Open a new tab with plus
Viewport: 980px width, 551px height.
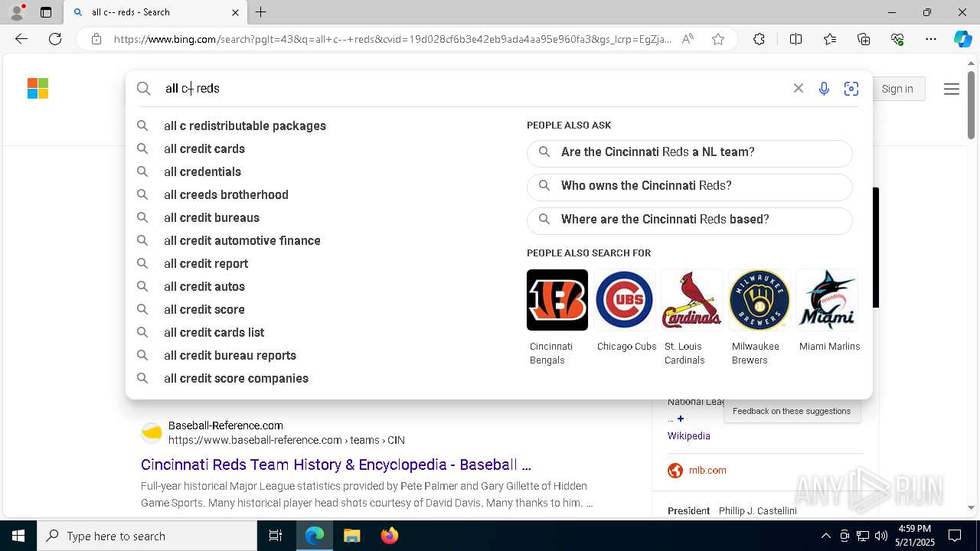point(260,12)
